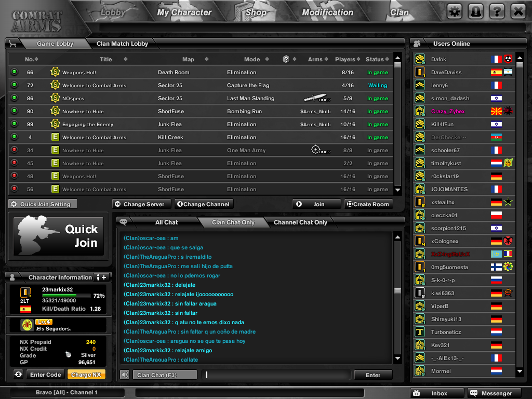Click the orange Charge NX button
The width and height of the screenshot is (532, 399).
tap(86, 375)
